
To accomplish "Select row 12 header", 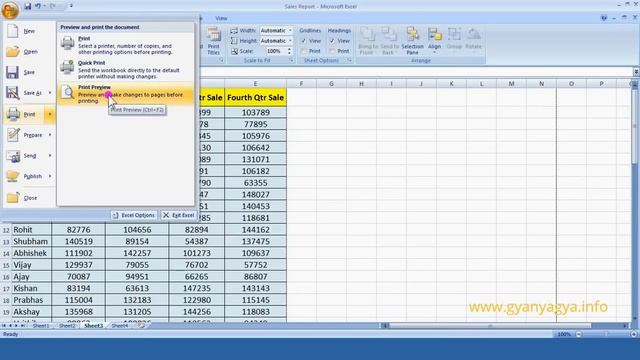I will pyautogui.click(x=6, y=230).
